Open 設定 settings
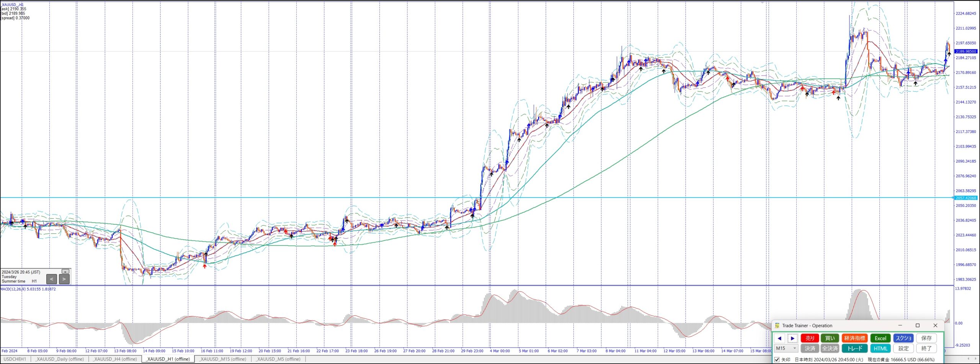Viewport: 980px width, 364px height. pyautogui.click(x=903, y=348)
